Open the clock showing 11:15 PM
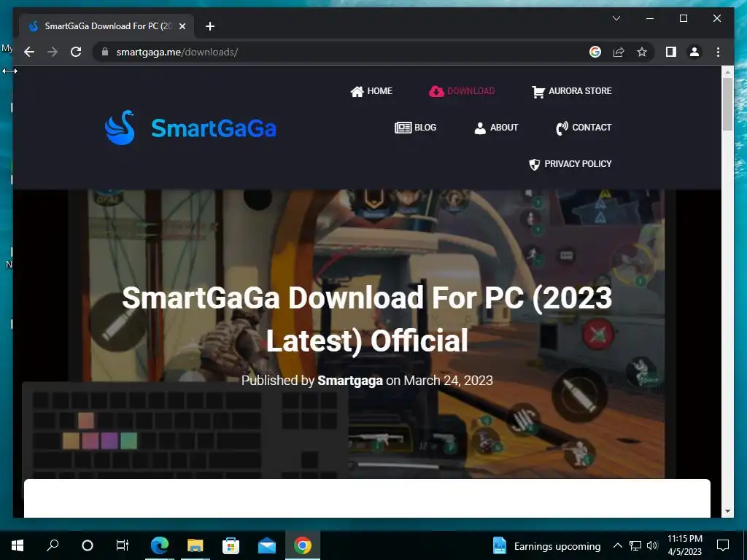 pos(684,545)
